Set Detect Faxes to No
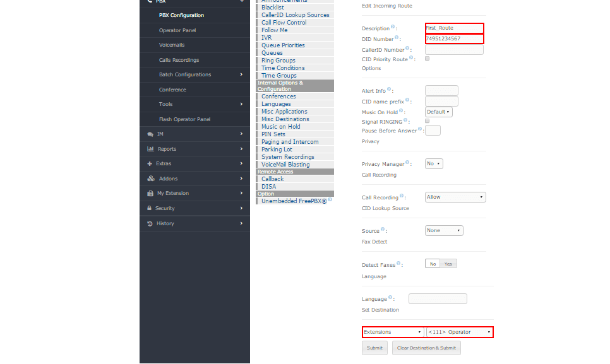Image resolution: width=610 pixels, height=364 pixels. coord(433,264)
